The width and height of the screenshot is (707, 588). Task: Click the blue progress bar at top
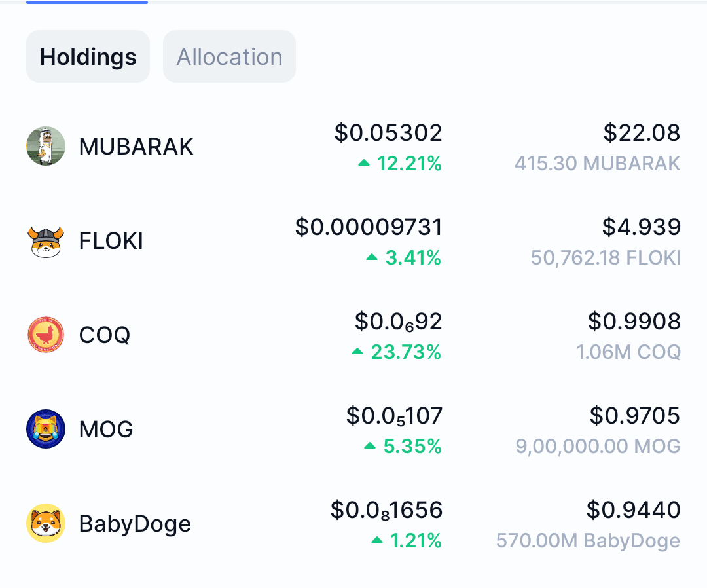coord(87,2)
